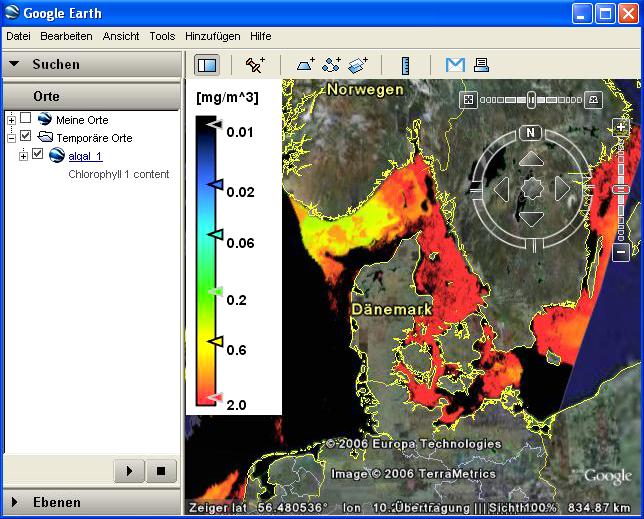Uncheck the algal_1 layer checkbox

pos(38,155)
